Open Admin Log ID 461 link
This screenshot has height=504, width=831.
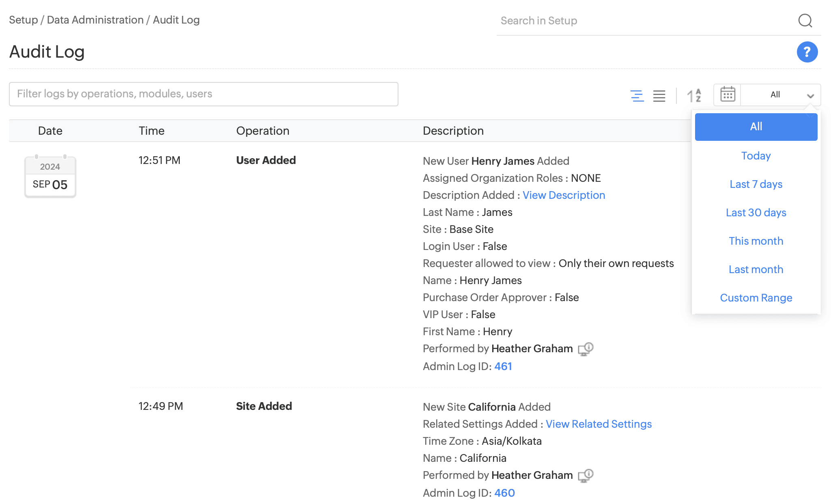(503, 366)
